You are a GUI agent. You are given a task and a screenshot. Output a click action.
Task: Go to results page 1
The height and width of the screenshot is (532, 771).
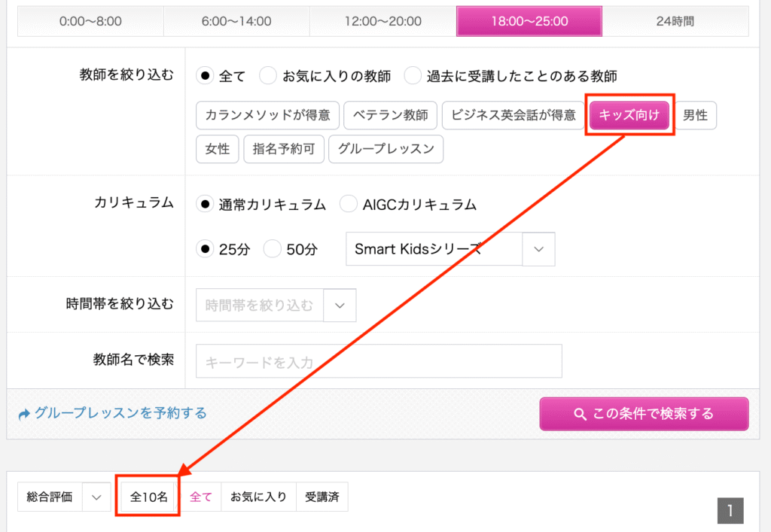click(730, 511)
